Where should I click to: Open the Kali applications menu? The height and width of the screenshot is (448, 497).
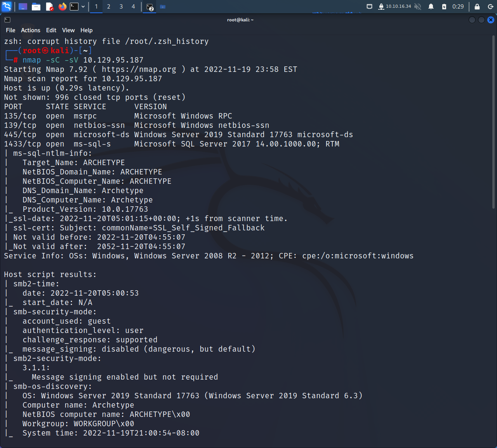pos(7,7)
